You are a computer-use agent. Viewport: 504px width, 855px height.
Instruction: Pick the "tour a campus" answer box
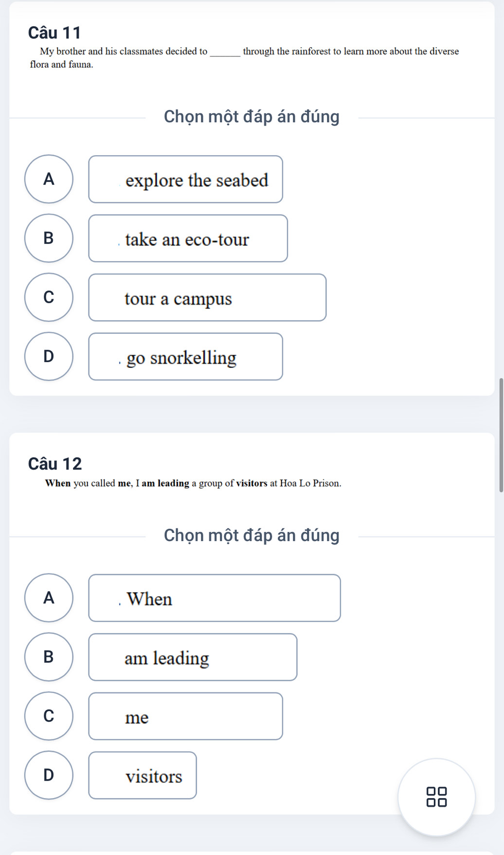pyautogui.click(x=207, y=298)
